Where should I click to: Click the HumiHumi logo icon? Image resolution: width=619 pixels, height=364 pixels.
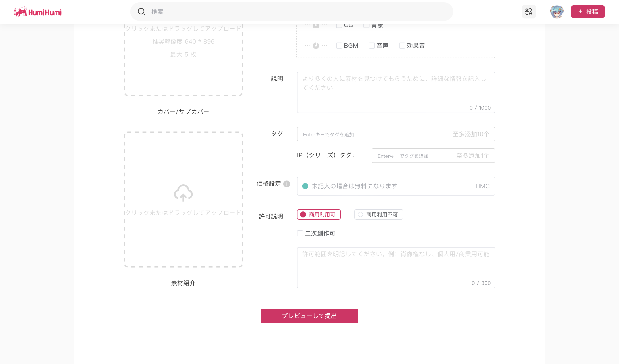point(20,12)
